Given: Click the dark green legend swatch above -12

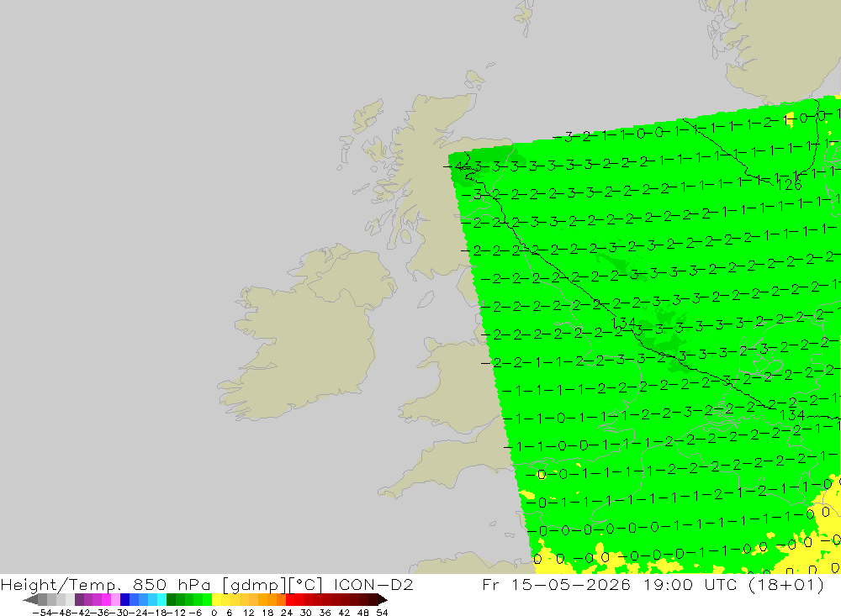Looking at the screenshot, I should [x=171, y=599].
